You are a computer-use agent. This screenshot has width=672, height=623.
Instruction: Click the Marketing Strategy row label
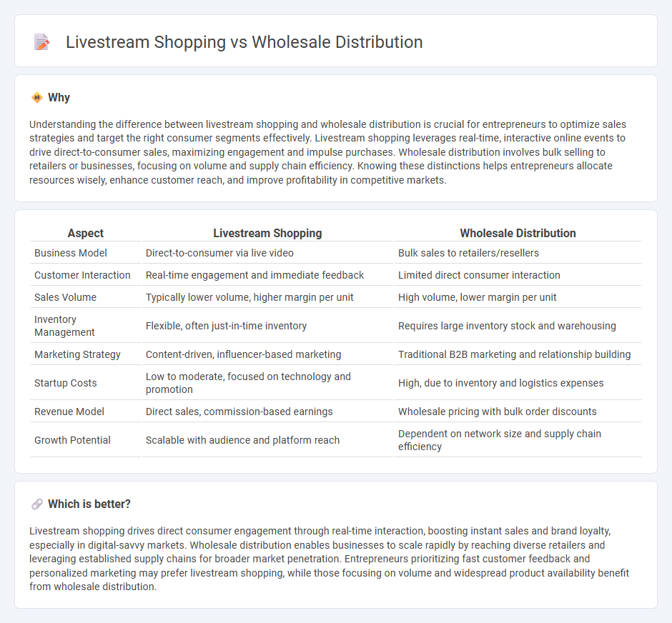pos(78,354)
